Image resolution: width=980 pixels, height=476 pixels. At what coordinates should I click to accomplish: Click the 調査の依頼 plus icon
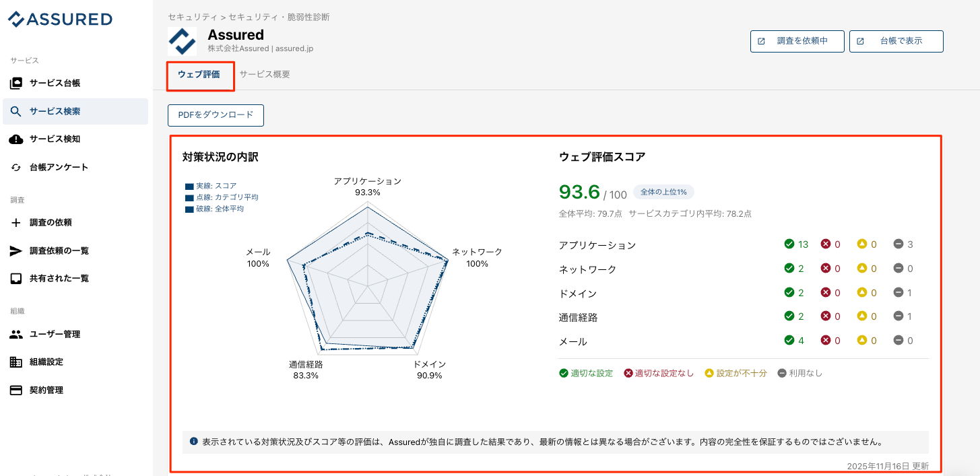(16, 223)
